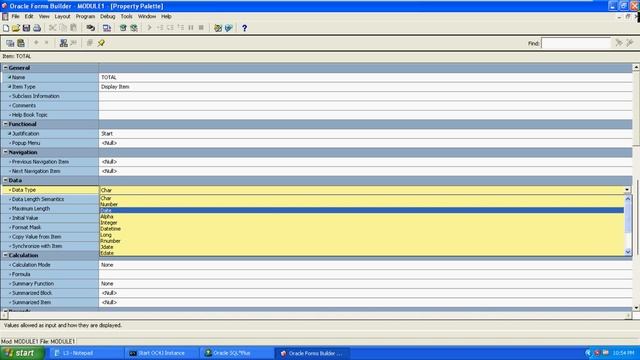Launch the Layout Wizard icon

(x=229, y=28)
